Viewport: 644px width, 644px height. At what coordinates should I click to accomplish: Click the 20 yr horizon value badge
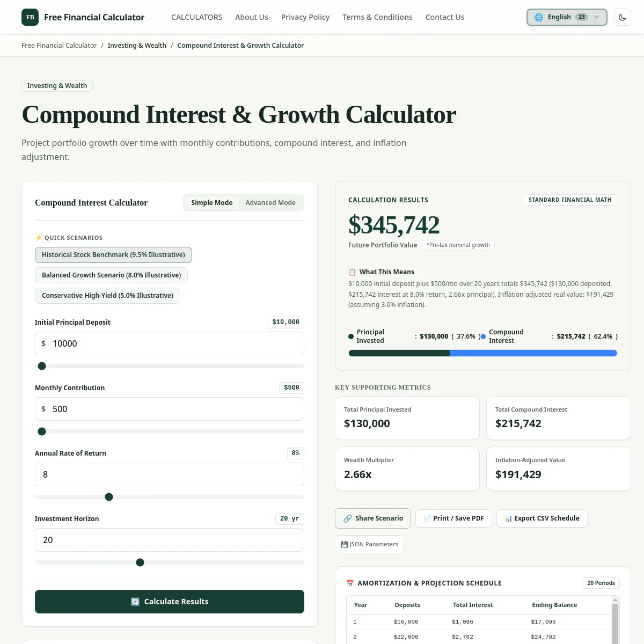290,519
